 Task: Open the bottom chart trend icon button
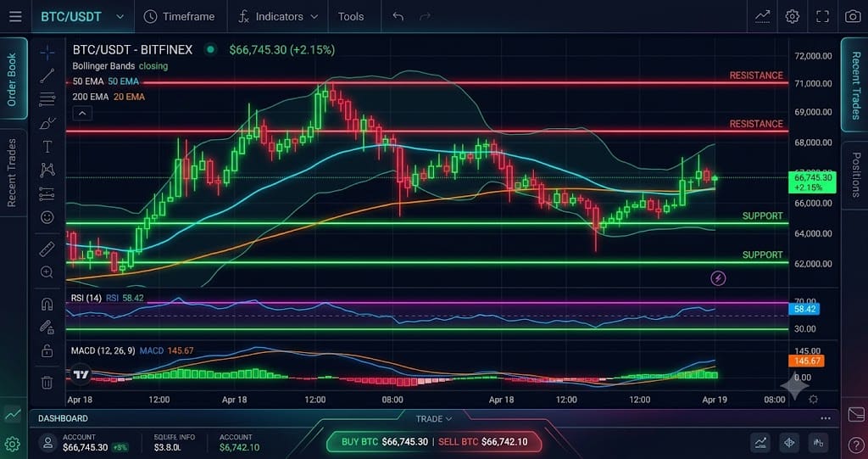tap(760, 442)
